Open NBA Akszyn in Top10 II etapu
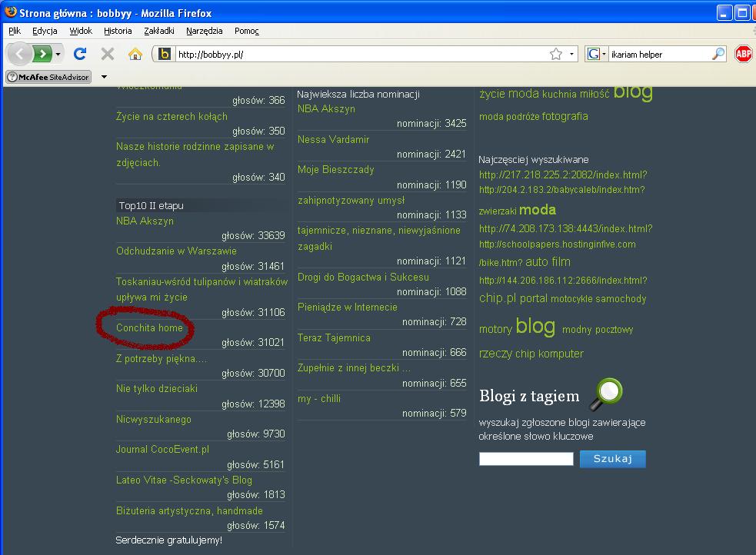This screenshot has height=555, width=756. tap(145, 221)
